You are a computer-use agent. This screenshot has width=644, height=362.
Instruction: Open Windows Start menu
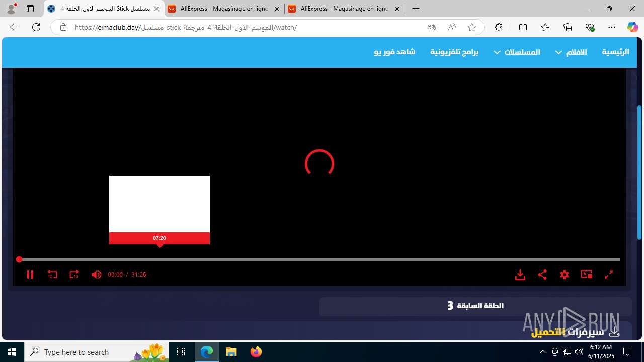click(x=12, y=352)
